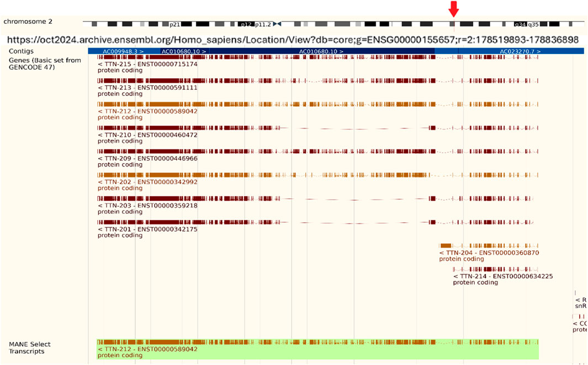588x365 pixels.
Task: Click the TTN-213 ENST00000591111 transcript label
Action: (x=147, y=88)
